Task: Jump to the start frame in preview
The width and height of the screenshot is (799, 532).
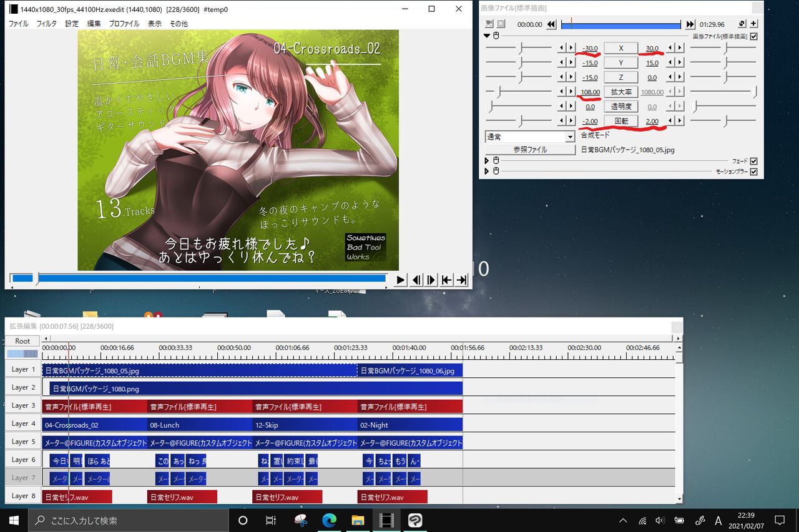Action: 446,280
